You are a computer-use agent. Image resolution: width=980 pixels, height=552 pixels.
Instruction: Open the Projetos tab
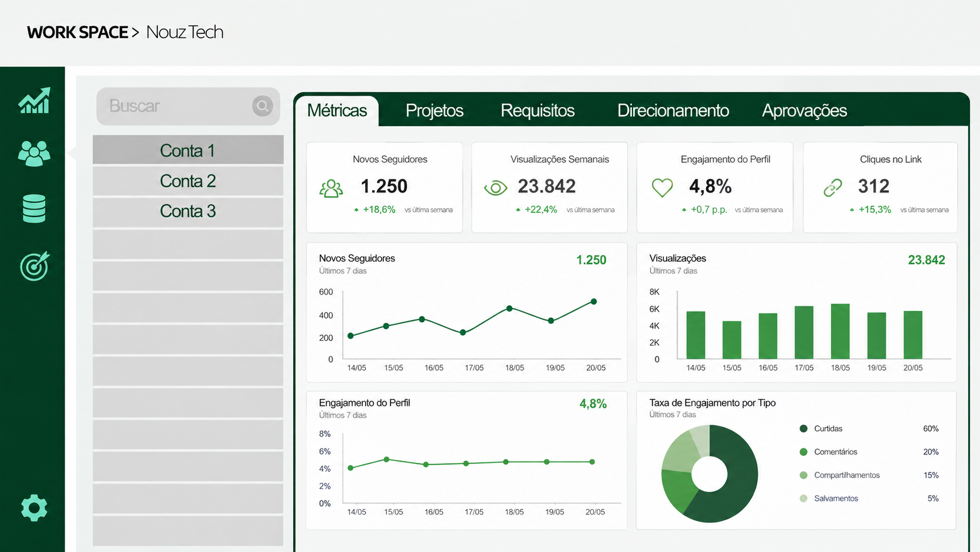[x=434, y=110]
